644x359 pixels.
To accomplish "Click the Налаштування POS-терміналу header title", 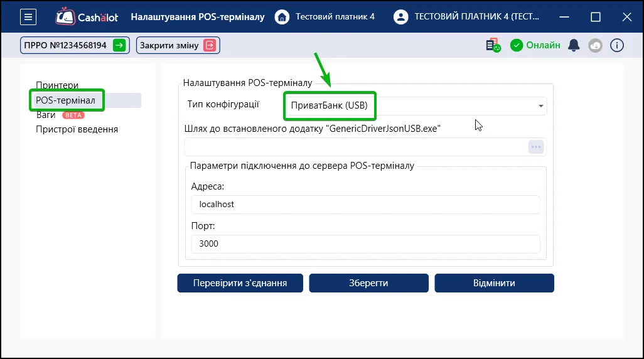I will click(198, 17).
